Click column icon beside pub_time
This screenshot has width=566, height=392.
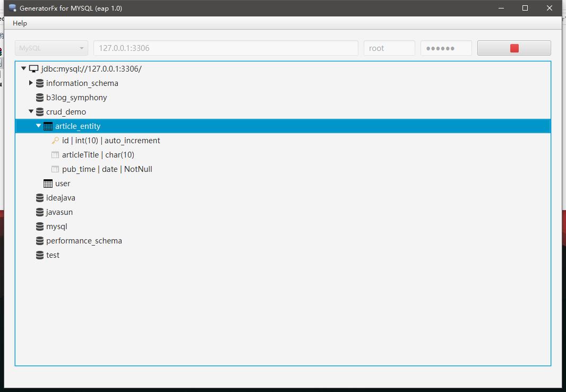tap(55, 169)
